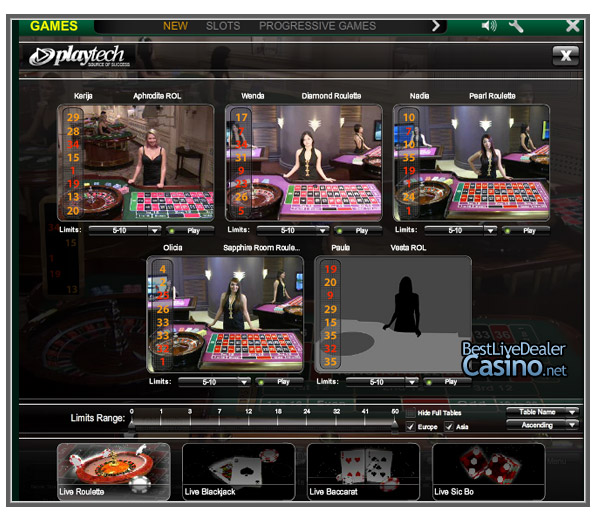Click the Vesta ROL table title

coord(408,248)
